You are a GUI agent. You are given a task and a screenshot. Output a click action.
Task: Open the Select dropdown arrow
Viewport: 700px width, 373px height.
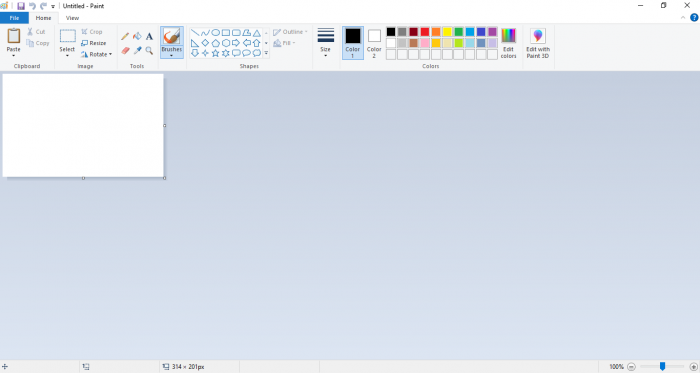[x=67, y=56]
